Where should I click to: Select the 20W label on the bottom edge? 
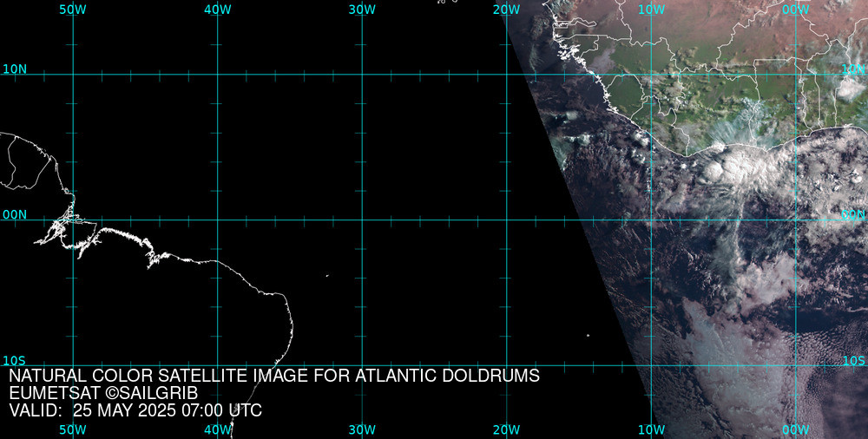pos(507,429)
